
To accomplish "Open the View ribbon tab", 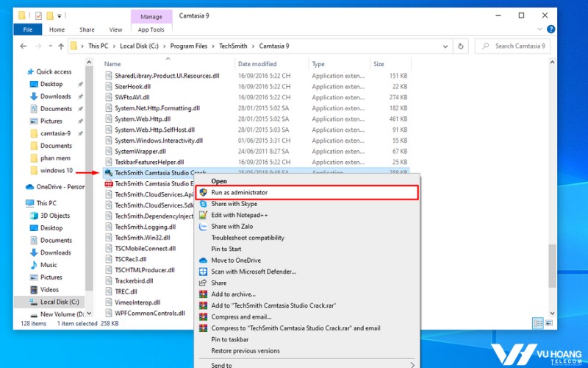I will 115,29.
